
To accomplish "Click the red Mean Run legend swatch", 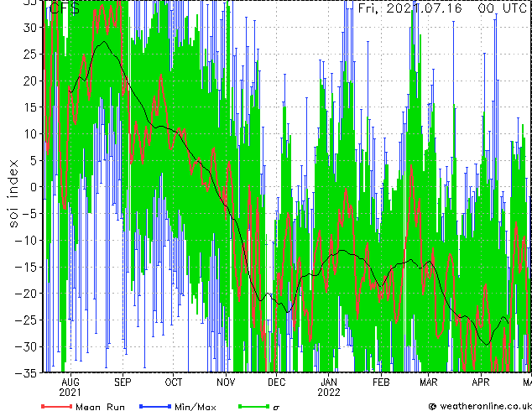I will [x=57, y=406].
